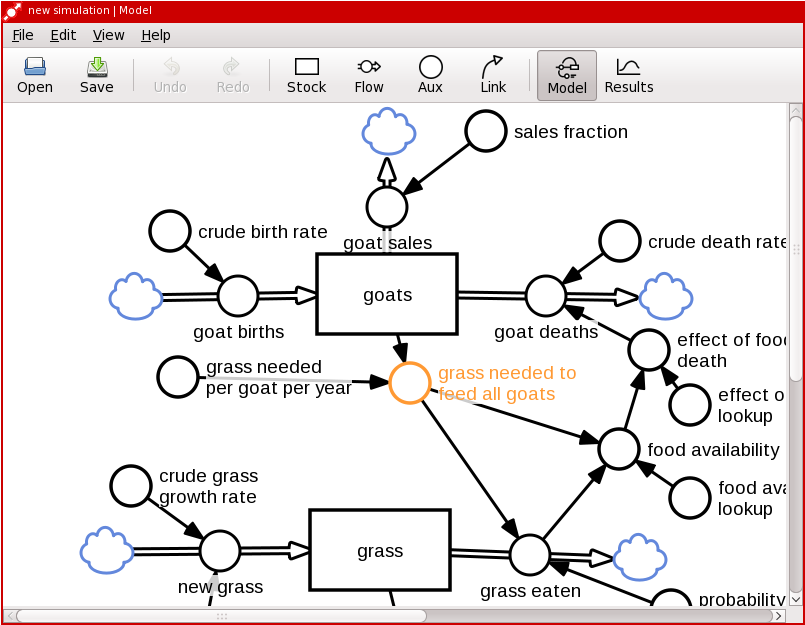Select the grass stock box
Image resolution: width=805 pixels, height=625 pixels.
[x=380, y=550]
